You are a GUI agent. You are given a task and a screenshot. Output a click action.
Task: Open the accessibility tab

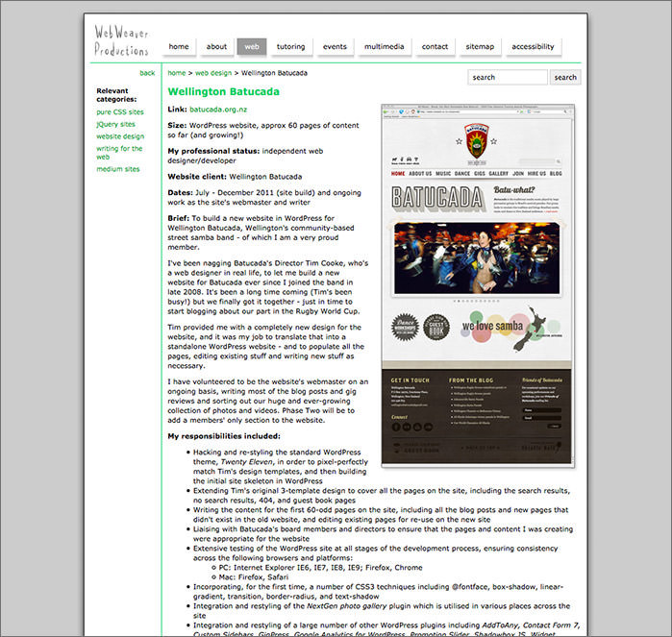click(x=533, y=47)
